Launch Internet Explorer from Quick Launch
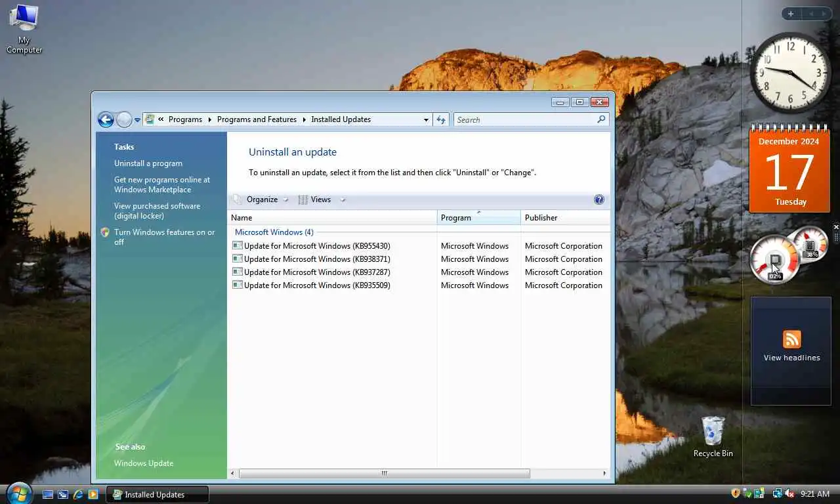Viewport: 840px width, 504px height. pyautogui.click(x=78, y=494)
